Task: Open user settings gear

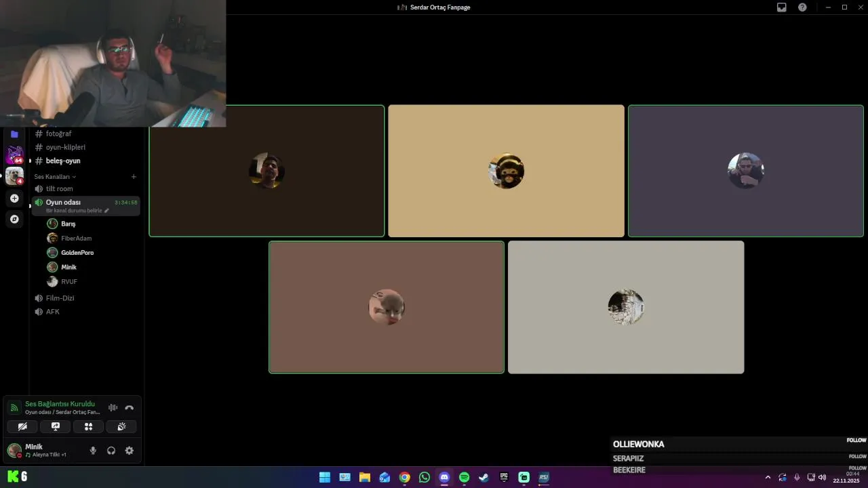Action: point(130,451)
